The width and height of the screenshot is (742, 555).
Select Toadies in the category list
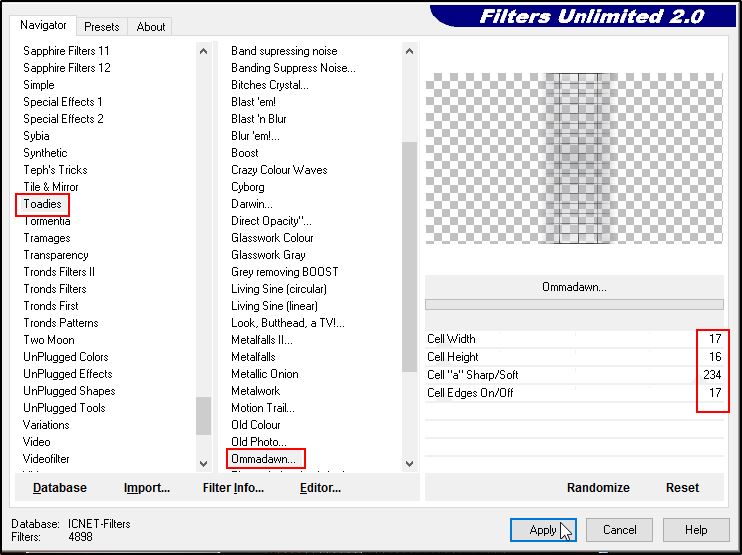(x=43, y=204)
